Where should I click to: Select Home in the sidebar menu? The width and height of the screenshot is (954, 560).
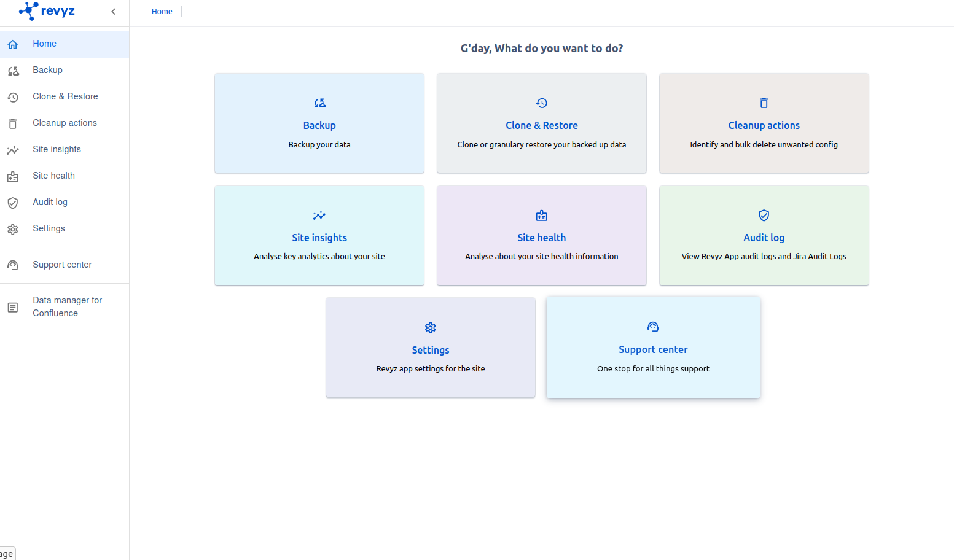(44, 44)
